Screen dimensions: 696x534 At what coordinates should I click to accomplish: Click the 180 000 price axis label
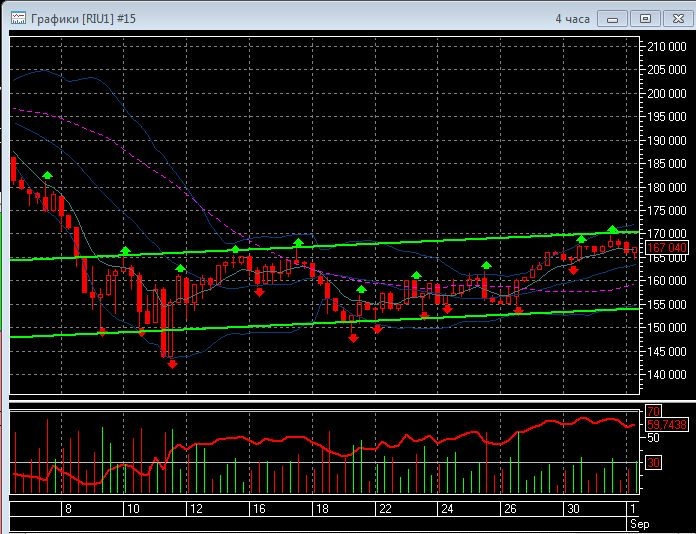(666, 187)
